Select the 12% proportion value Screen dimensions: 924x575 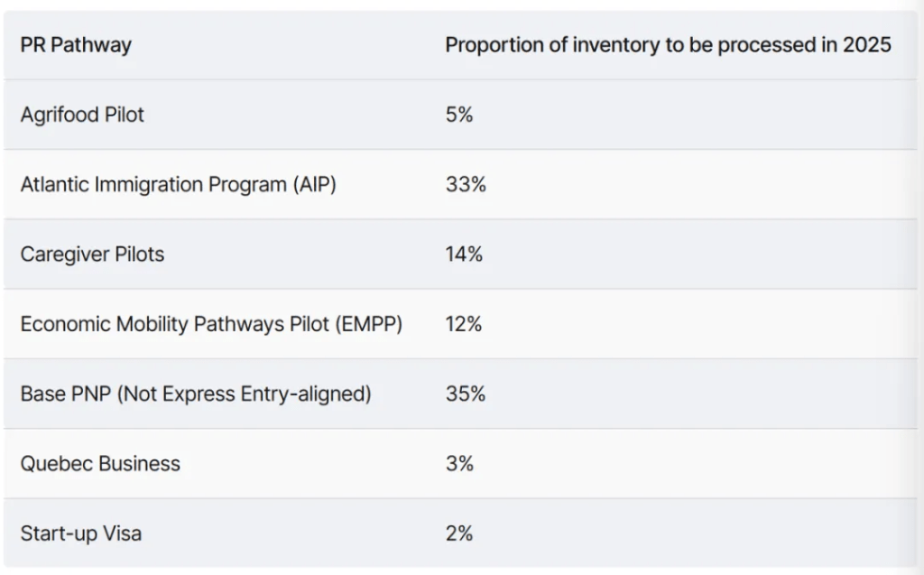pos(464,324)
